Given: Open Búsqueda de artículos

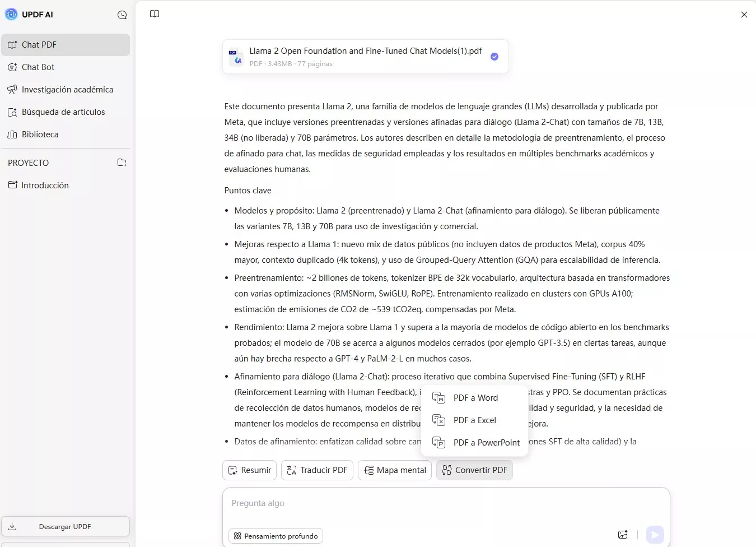Looking at the screenshot, I should tap(66, 112).
